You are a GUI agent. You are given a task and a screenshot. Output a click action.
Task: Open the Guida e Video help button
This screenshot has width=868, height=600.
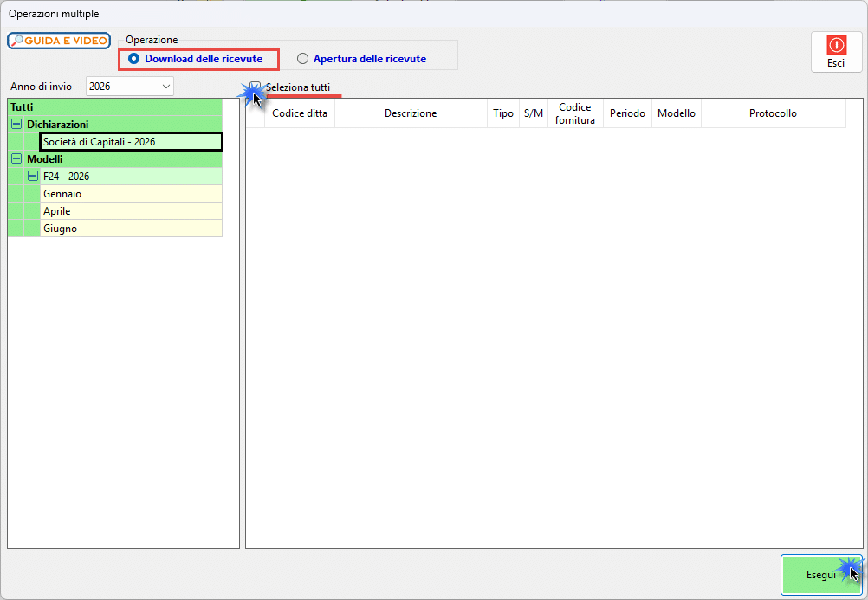(59, 41)
